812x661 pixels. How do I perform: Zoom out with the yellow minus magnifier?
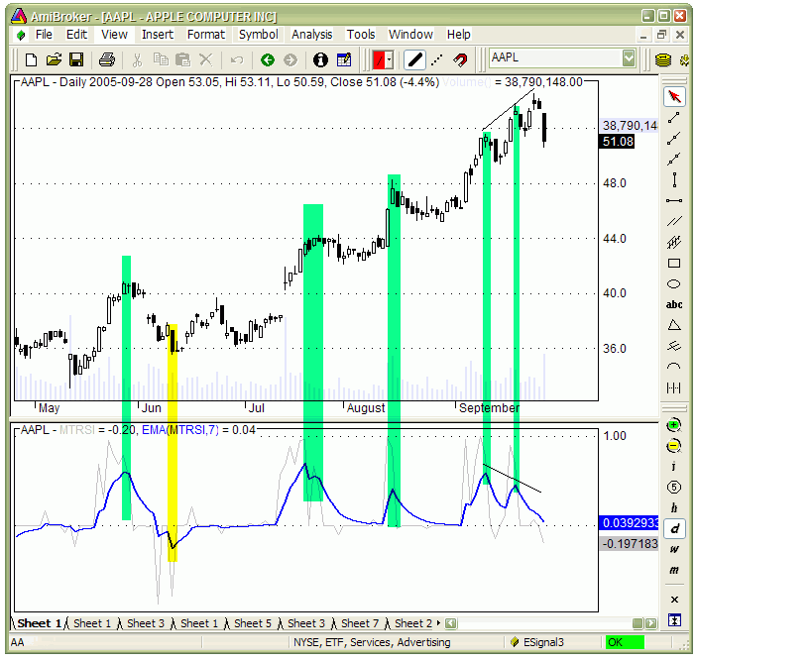[x=674, y=446]
